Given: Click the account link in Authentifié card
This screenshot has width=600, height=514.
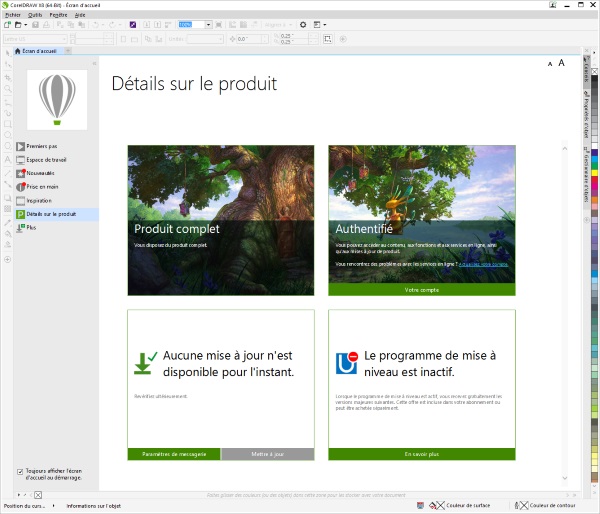Looking at the screenshot, I should click(483, 264).
